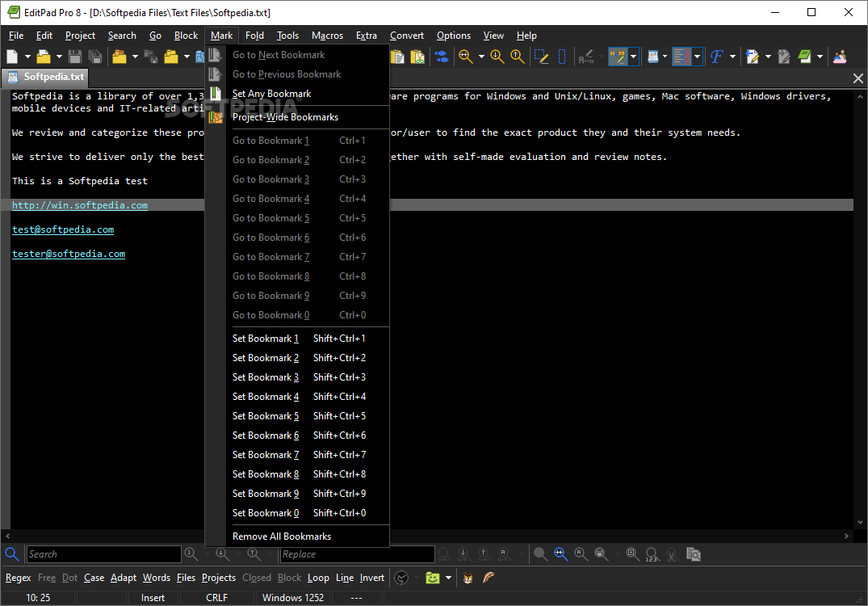Click the Save file floppy icon
The image size is (868, 606).
[75, 57]
